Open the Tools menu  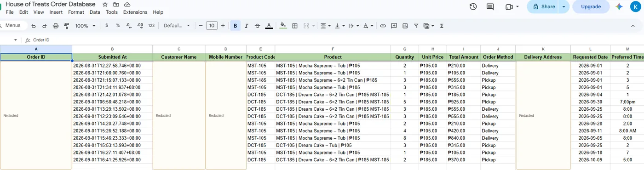click(112, 12)
